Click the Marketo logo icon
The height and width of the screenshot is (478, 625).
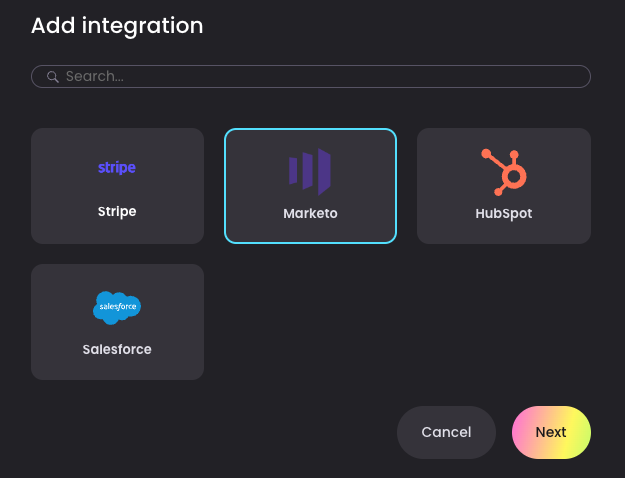(310, 172)
